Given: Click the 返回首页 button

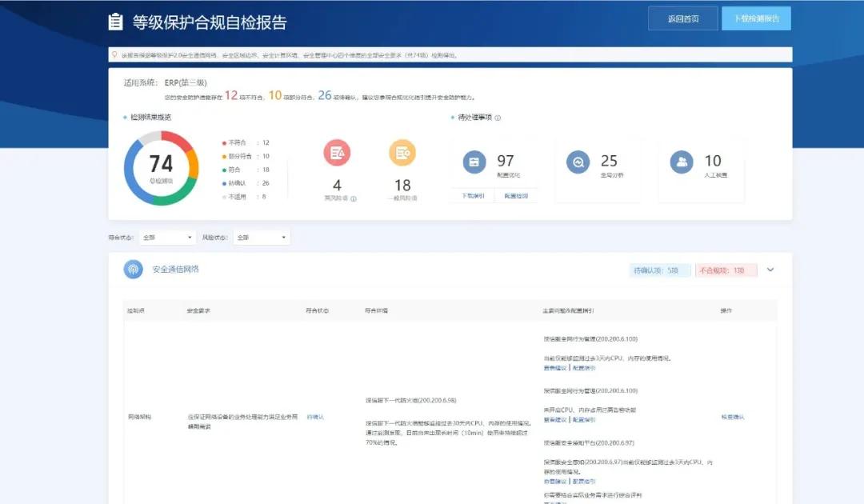Looking at the screenshot, I should tap(683, 18).
